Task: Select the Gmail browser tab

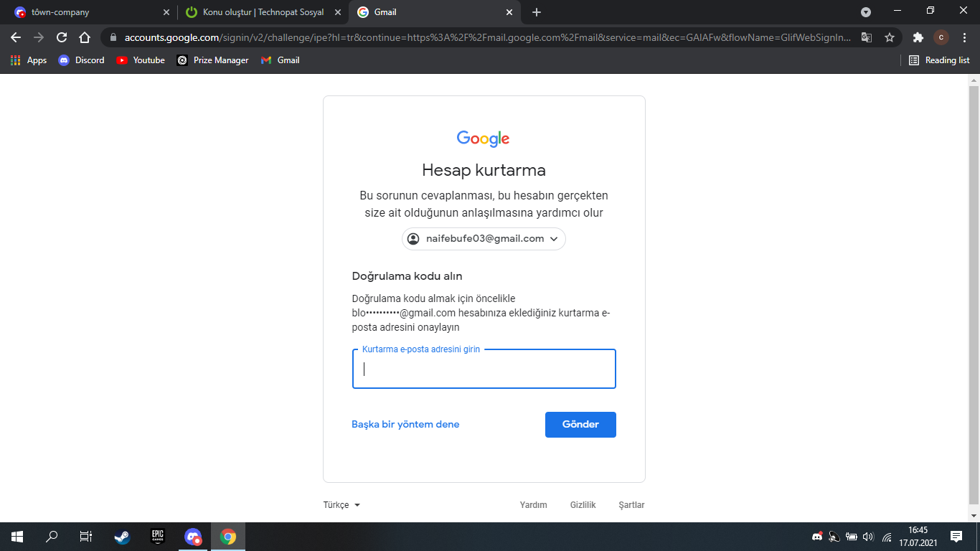Action: click(434, 12)
